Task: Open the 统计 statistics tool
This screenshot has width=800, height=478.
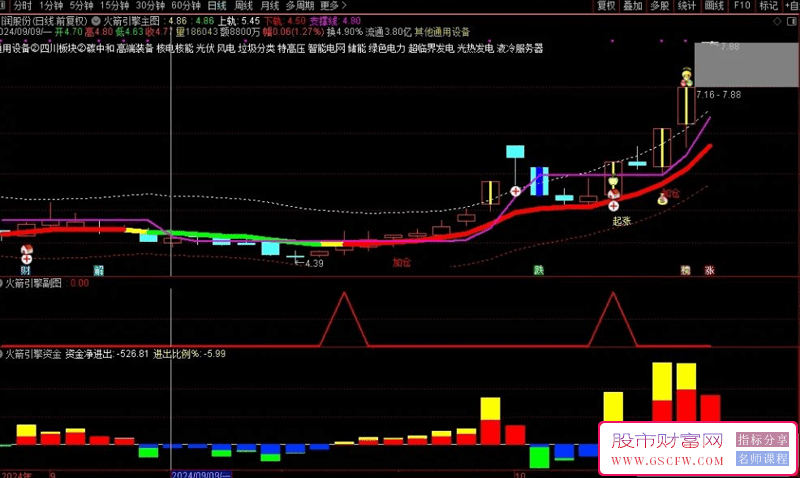Action: [x=687, y=6]
